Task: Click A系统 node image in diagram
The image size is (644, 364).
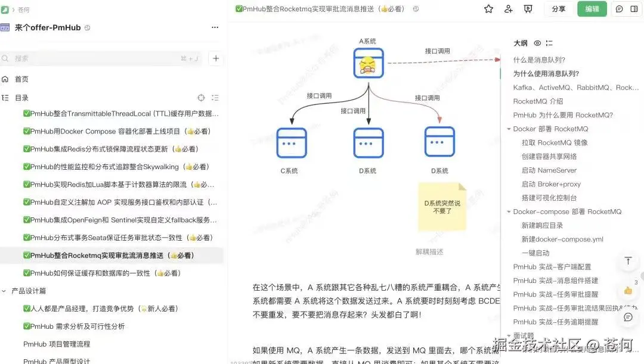Action: [x=369, y=63]
